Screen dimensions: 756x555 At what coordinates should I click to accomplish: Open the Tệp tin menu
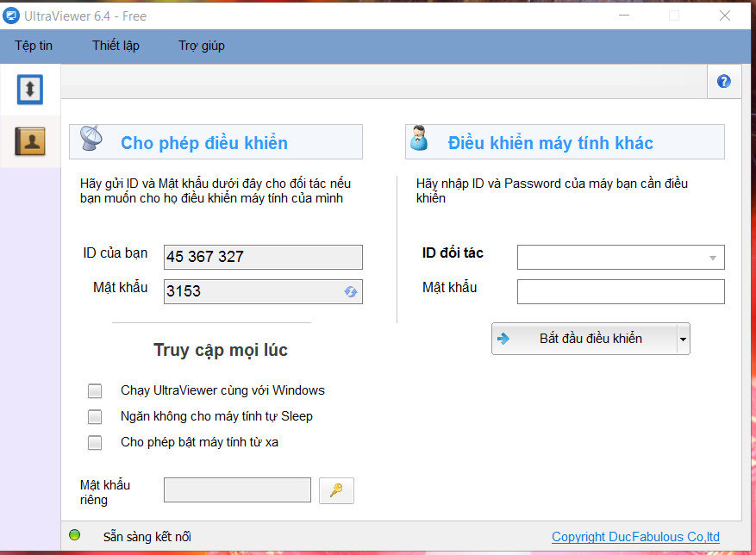34,46
